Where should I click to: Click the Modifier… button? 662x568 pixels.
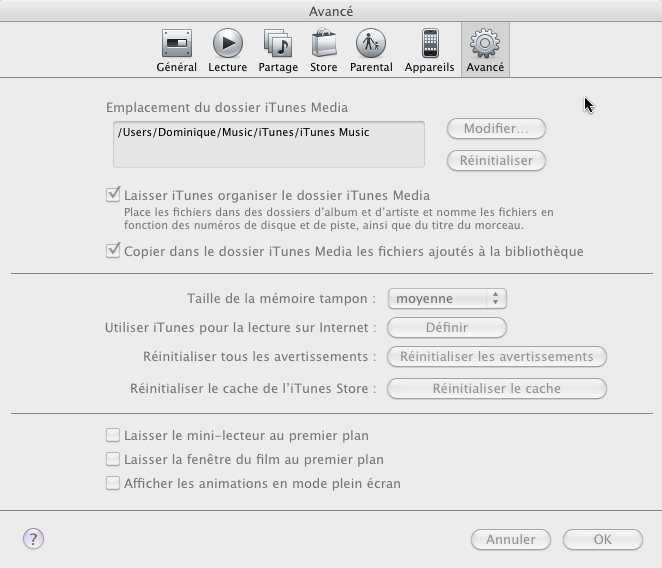(x=496, y=128)
